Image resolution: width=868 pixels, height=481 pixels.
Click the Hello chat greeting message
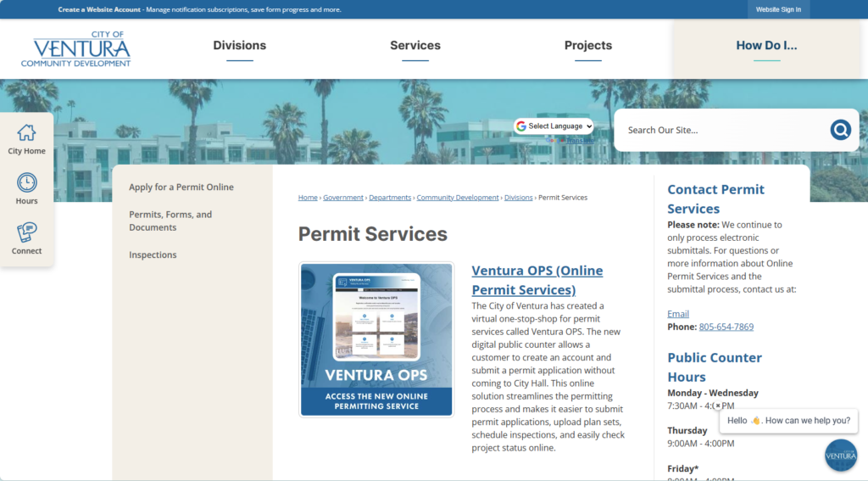click(x=788, y=421)
